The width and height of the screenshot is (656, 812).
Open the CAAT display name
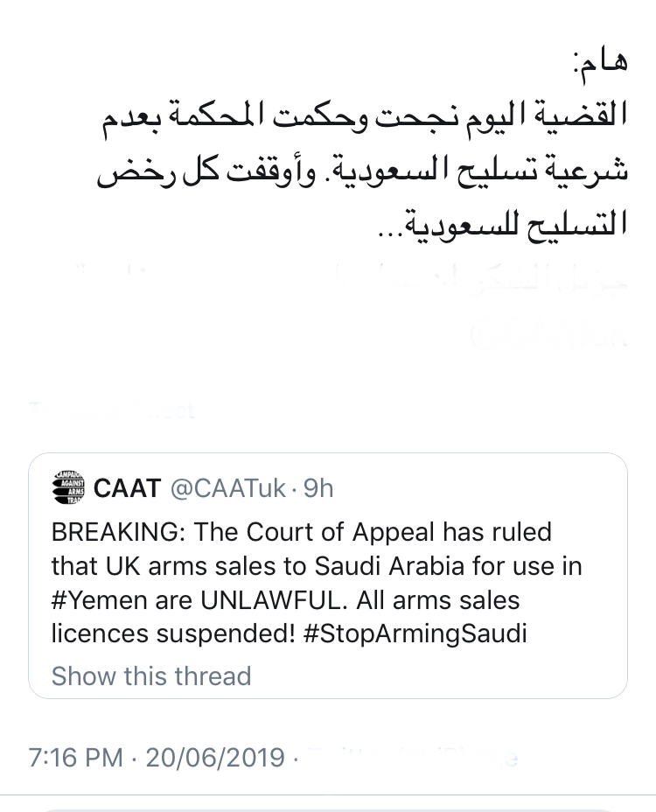point(127,488)
